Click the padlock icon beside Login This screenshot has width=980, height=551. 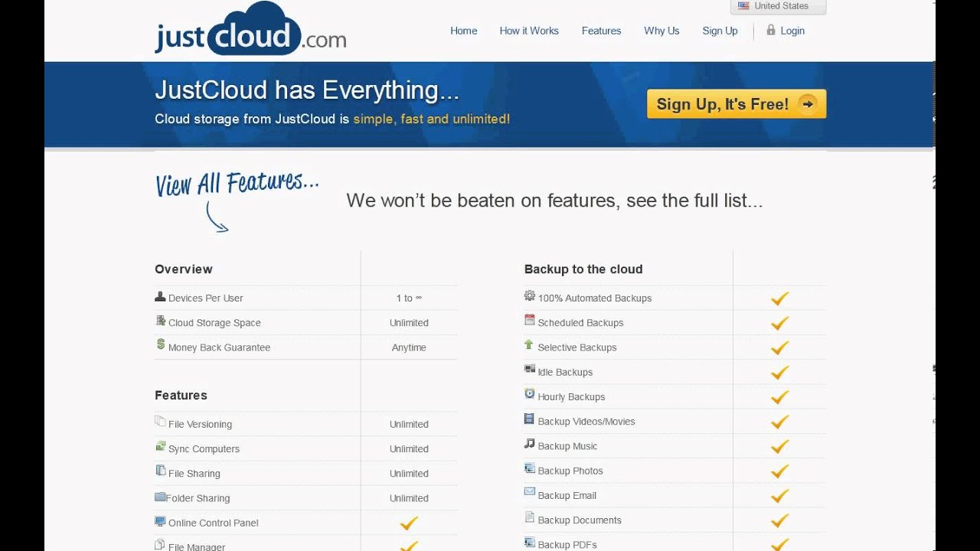tap(771, 30)
